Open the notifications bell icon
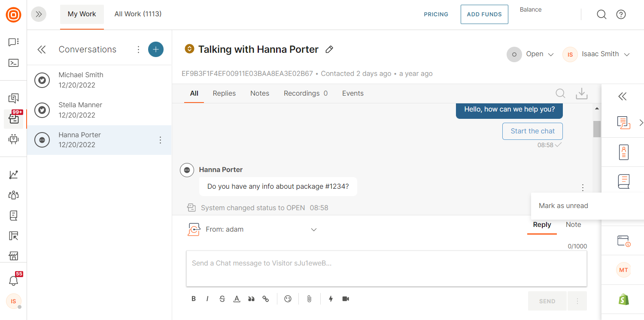This screenshot has width=644, height=320. [14, 281]
